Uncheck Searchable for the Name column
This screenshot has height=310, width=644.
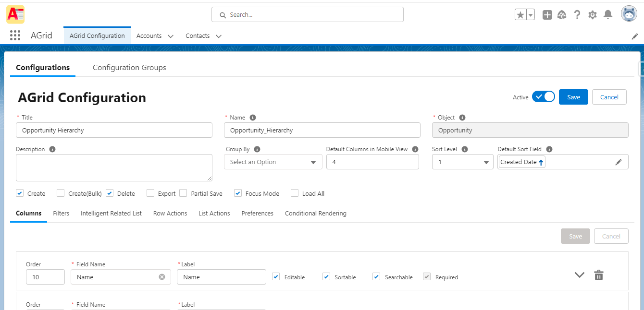376,276
